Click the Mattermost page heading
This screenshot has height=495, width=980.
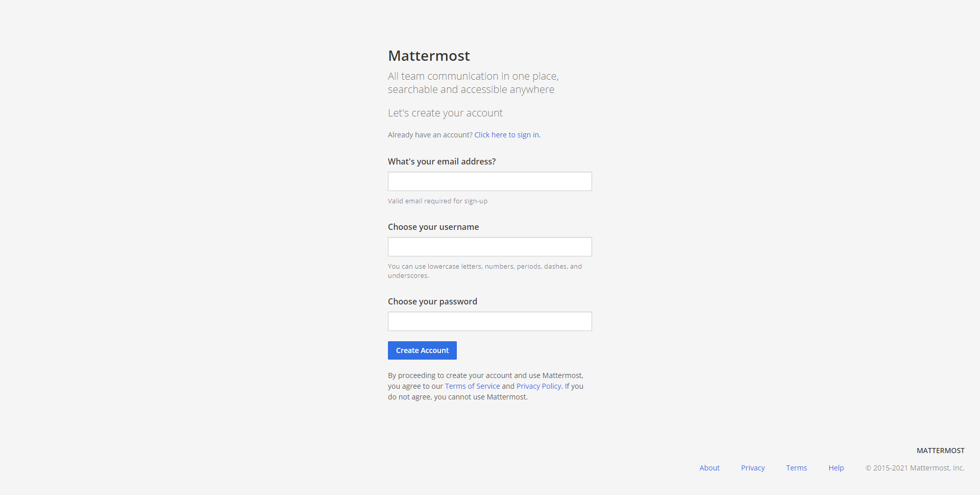[x=429, y=56]
